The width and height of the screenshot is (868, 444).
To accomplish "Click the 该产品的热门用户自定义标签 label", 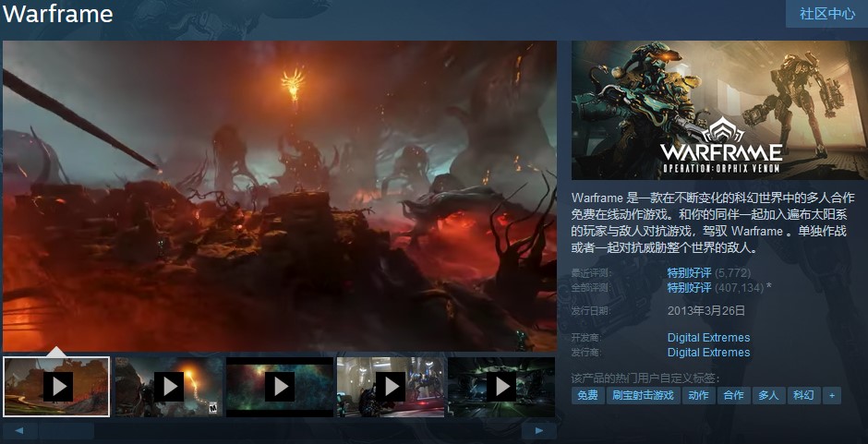I will click(645, 378).
